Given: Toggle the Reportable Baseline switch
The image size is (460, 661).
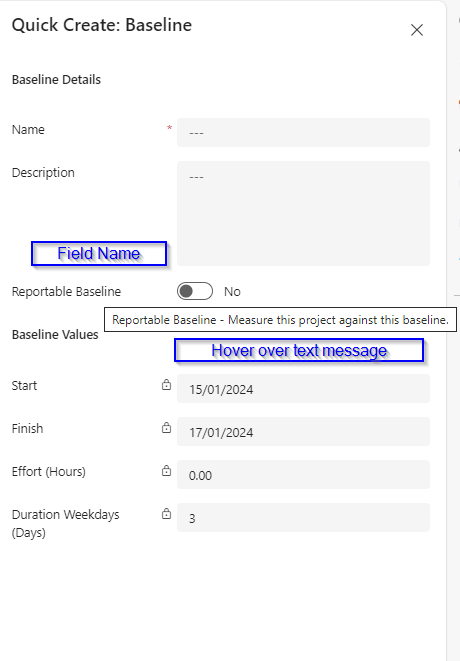Looking at the screenshot, I should (x=195, y=291).
